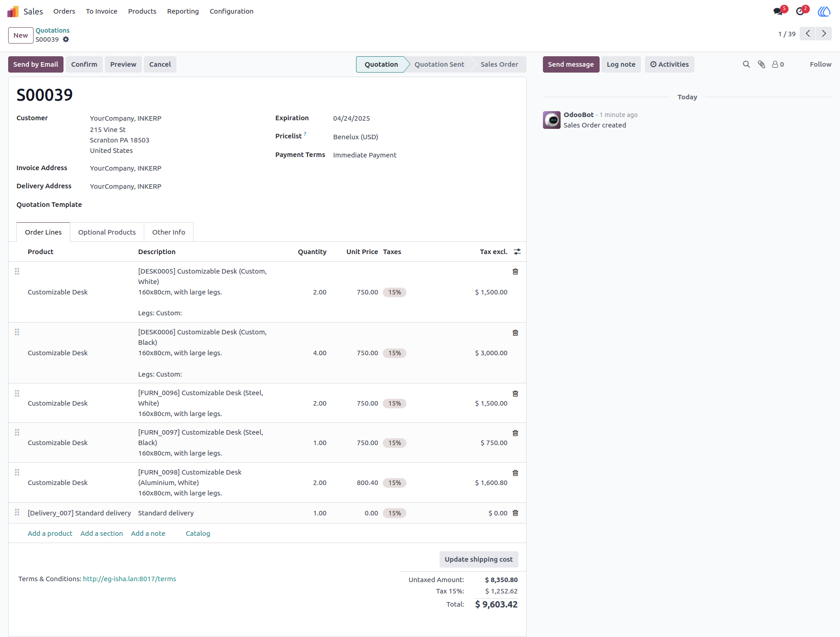840x637 pixels.
Task: Go to the next record arrow
Action: [x=824, y=34]
